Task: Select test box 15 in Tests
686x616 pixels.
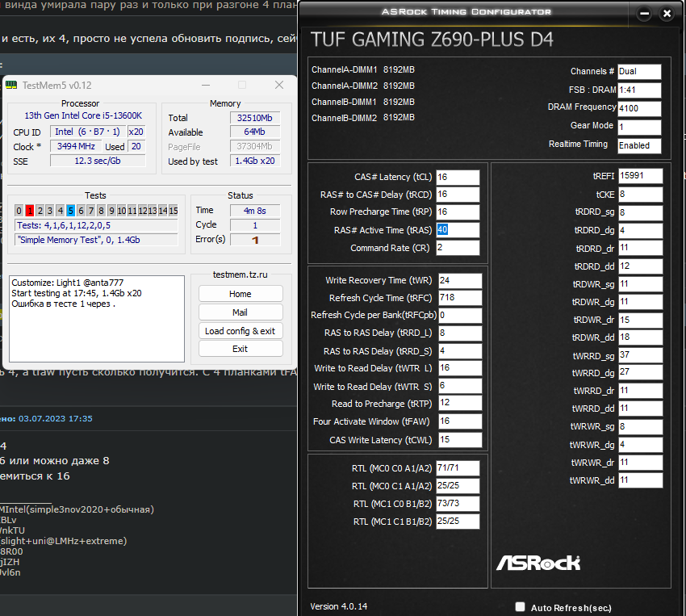Action: coord(174,211)
